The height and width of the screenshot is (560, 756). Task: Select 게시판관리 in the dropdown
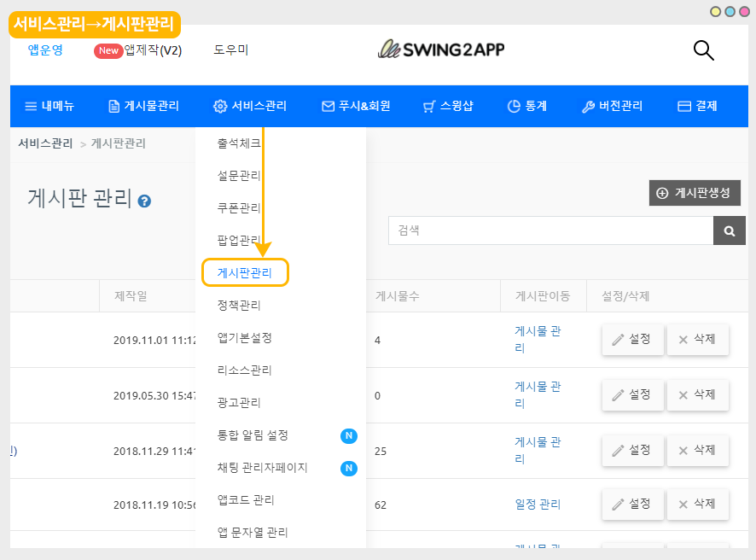[x=245, y=273]
